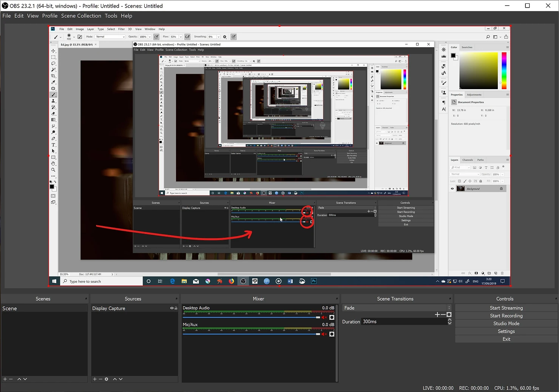Select the Eyedropper tool in outermost Photoshop window
The height and width of the screenshot is (392, 559).
[53, 82]
